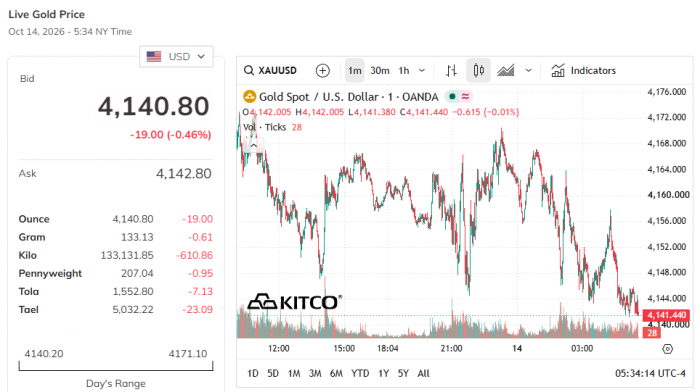This screenshot has height=392, width=700.
Task: Set chart range to 1M
Action: pyautogui.click(x=294, y=373)
